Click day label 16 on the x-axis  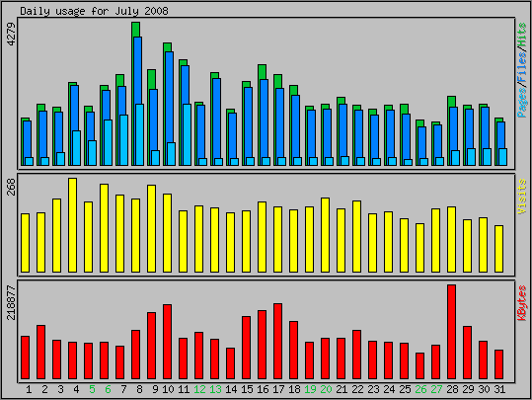263,389
